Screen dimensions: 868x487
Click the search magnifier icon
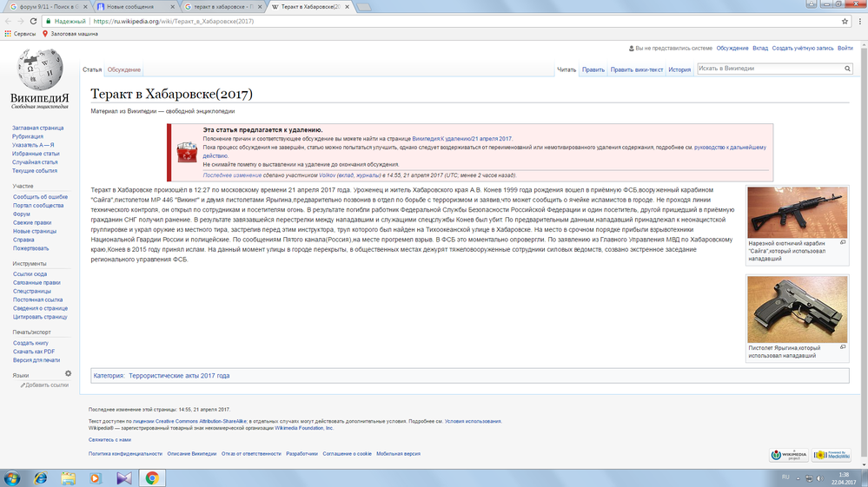coord(847,69)
